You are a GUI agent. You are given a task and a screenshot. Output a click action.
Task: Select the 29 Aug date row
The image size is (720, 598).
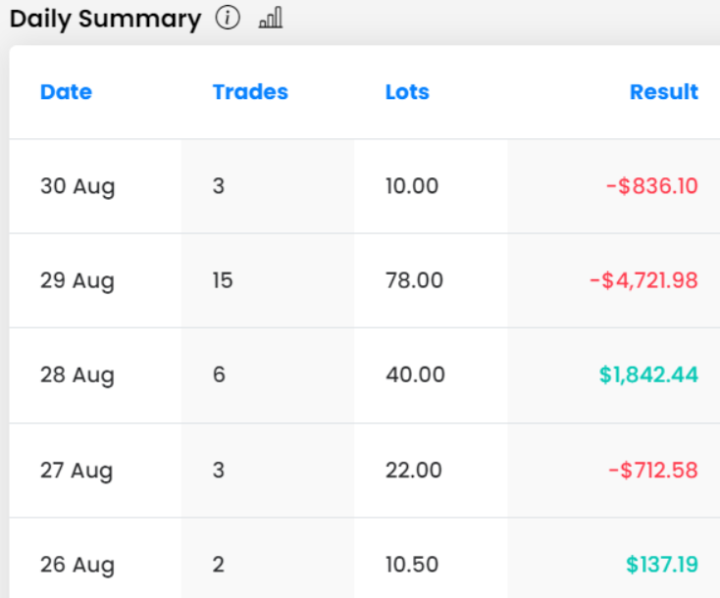77,281
